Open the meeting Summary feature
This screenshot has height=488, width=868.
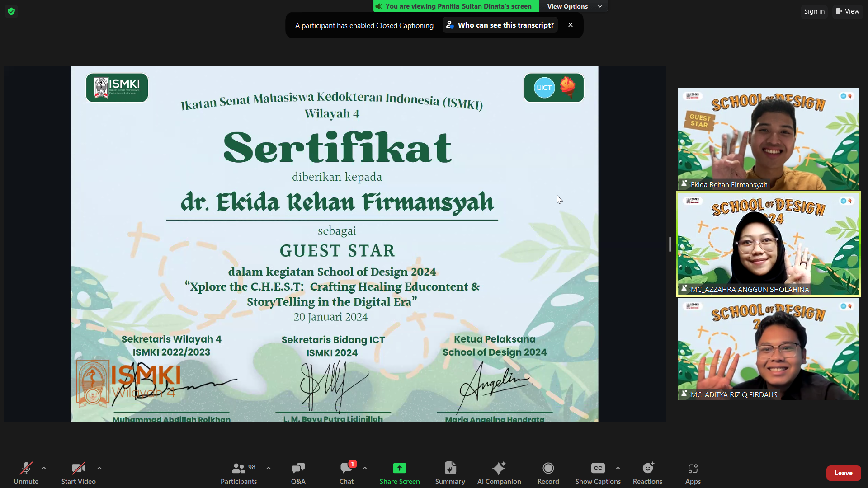(450, 473)
